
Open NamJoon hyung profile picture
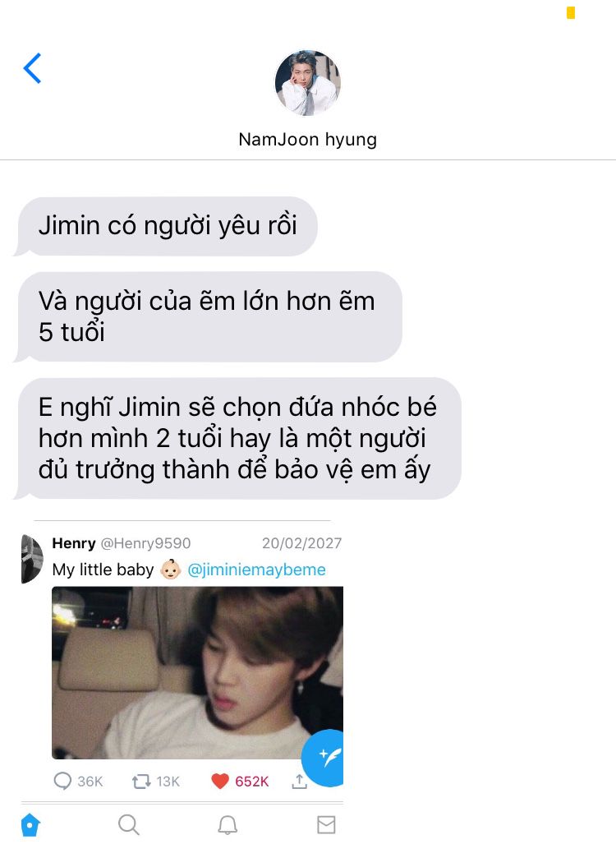307,83
